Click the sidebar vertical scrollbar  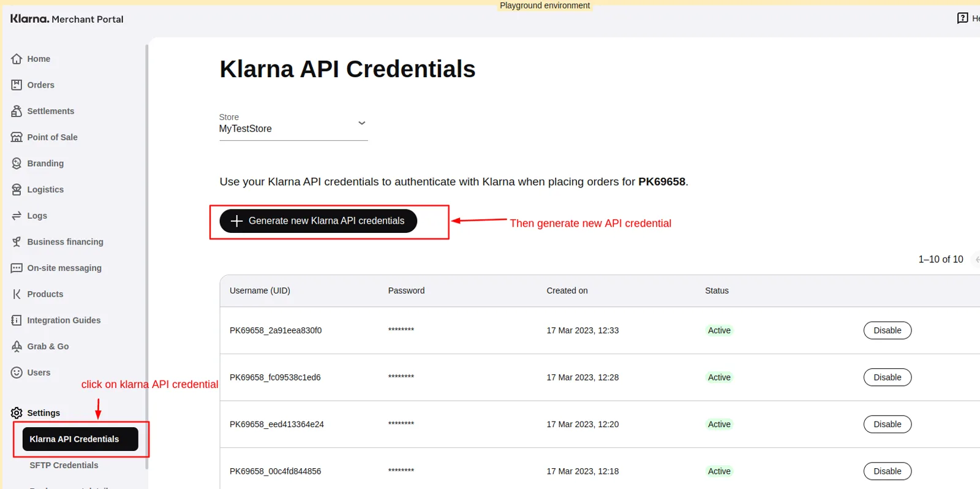[146, 257]
